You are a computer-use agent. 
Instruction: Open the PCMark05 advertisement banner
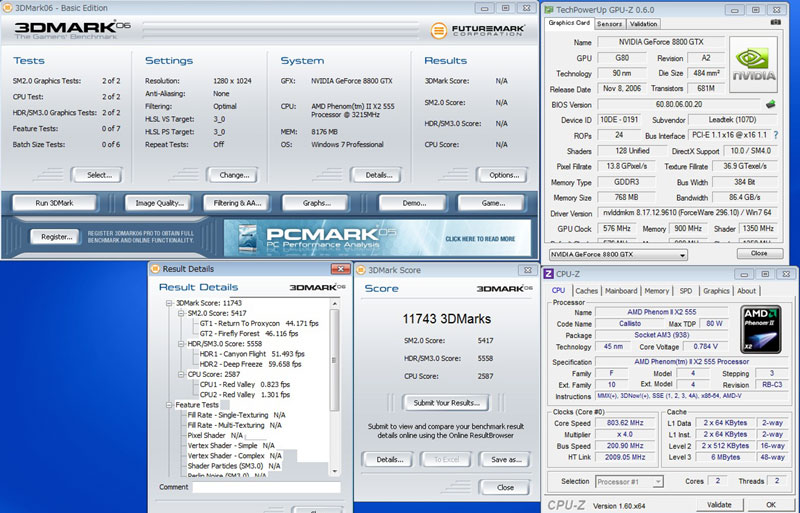[378, 238]
